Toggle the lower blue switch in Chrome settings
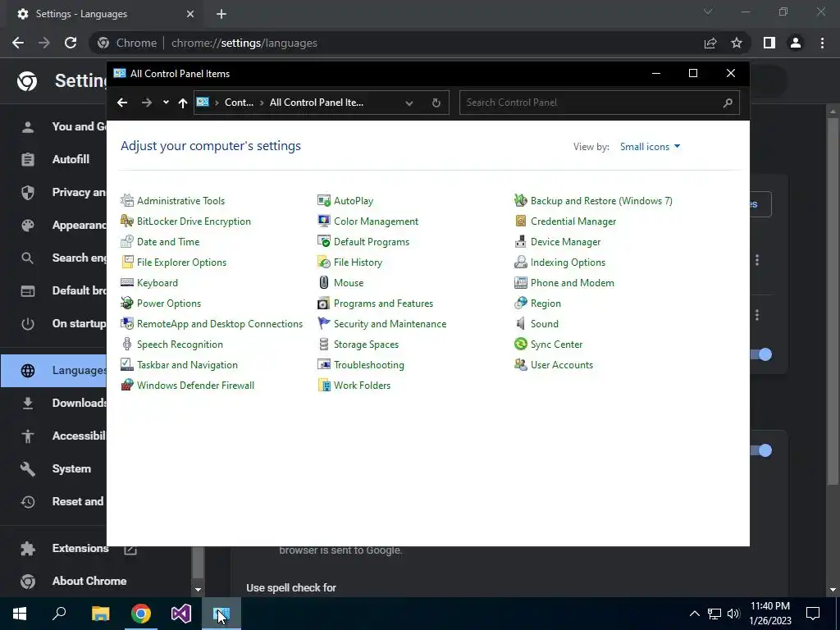This screenshot has height=630, width=840. pyautogui.click(x=761, y=450)
